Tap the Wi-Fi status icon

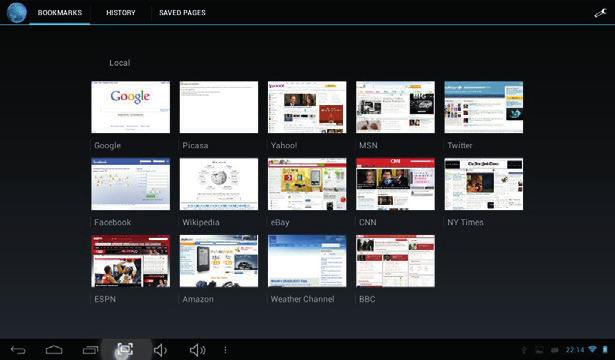592,349
